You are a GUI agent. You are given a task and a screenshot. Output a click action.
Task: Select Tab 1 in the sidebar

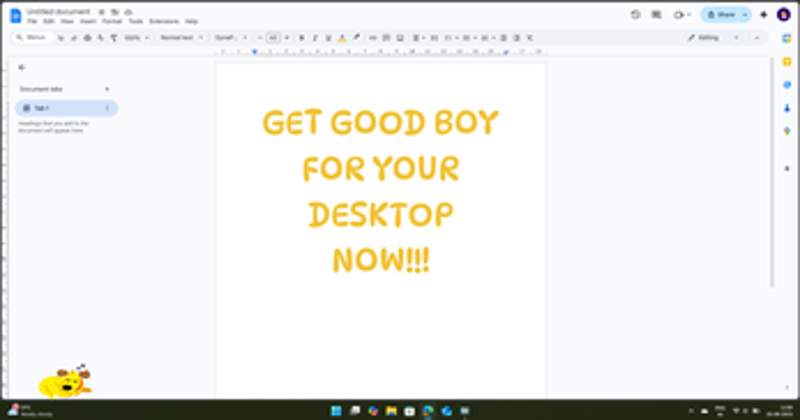[66, 108]
